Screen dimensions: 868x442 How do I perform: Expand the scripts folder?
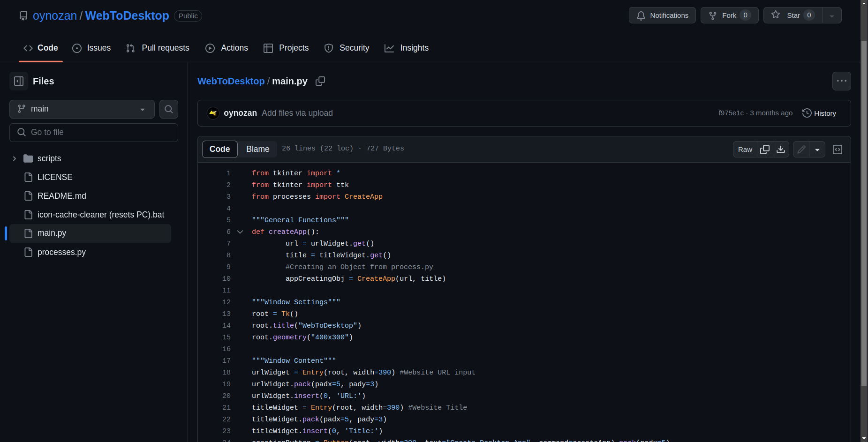point(15,158)
